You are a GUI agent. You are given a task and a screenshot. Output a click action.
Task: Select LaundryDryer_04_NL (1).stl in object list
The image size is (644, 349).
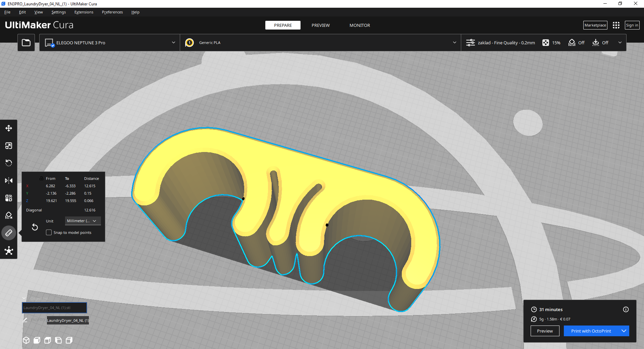click(54, 308)
